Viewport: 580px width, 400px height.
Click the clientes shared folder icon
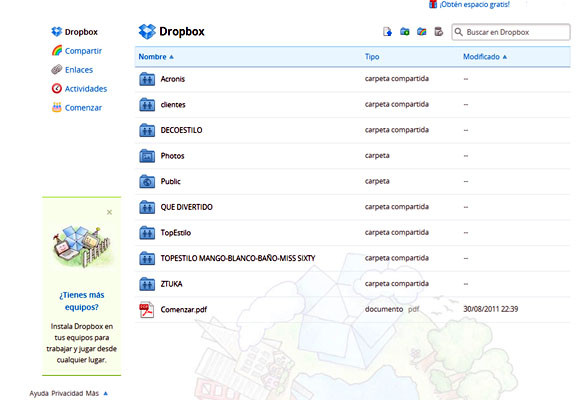point(147,104)
